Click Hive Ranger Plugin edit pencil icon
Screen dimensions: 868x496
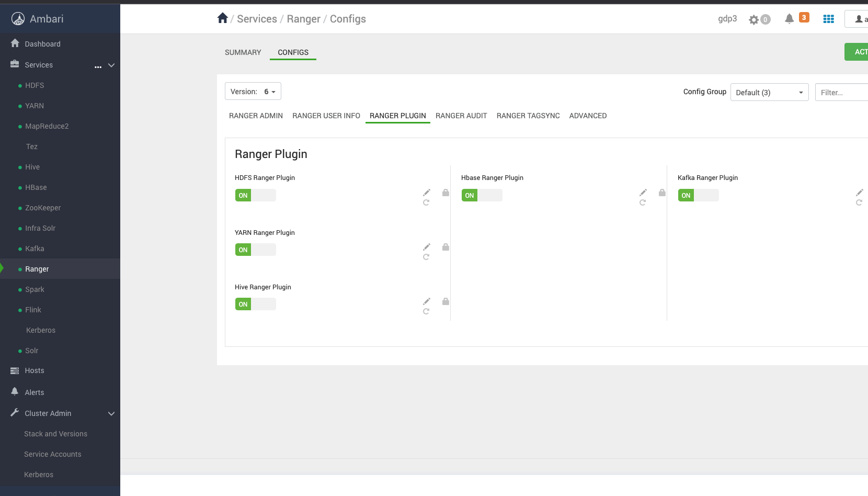point(427,301)
